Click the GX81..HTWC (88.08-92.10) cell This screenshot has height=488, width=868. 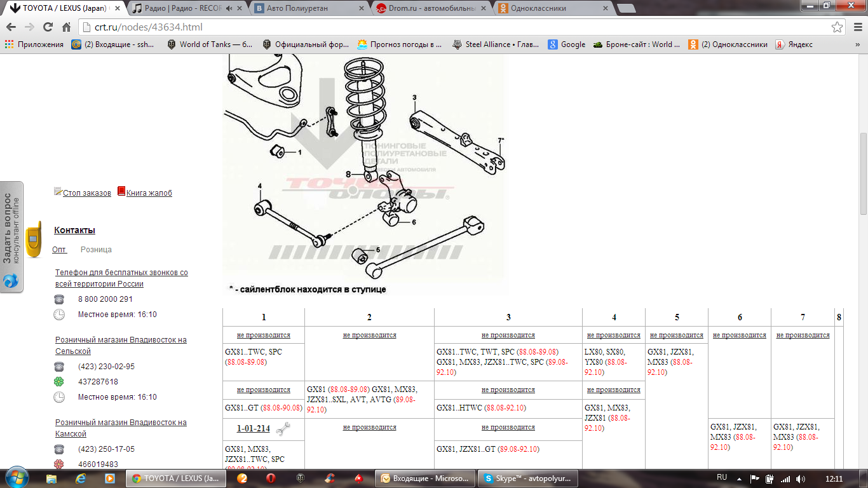508,408
